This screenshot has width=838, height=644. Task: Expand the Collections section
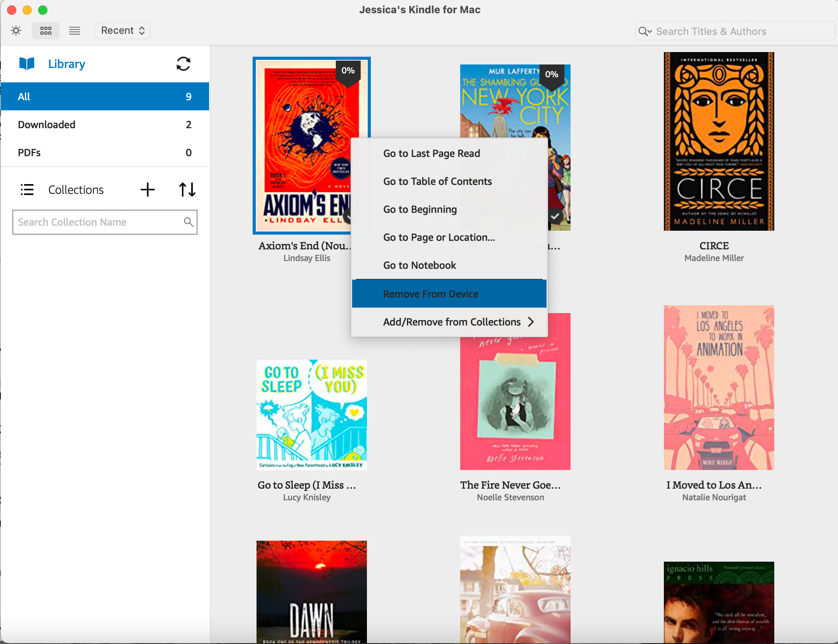[x=26, y=190]
